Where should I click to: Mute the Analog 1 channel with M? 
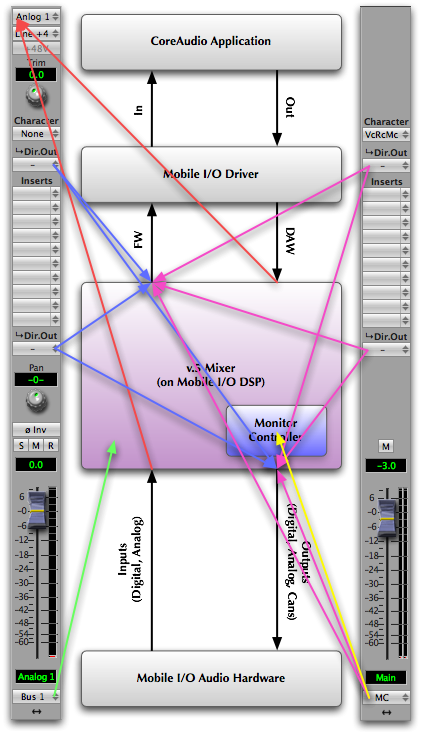click(x=36, y=445)
